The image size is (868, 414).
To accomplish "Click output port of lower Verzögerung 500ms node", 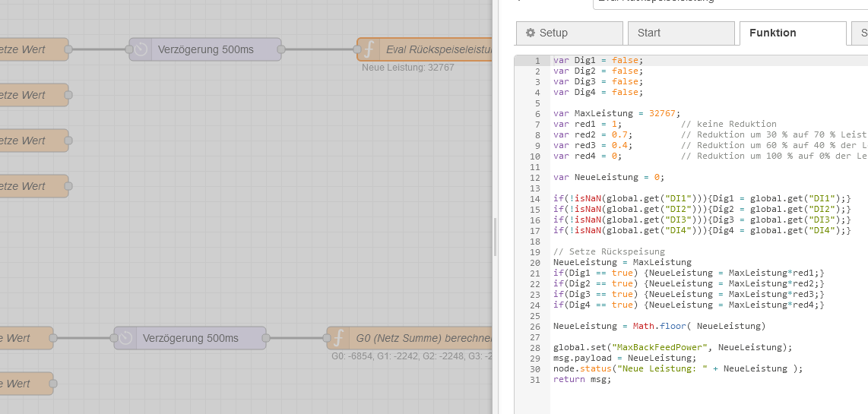I will (x=266, y=338).
